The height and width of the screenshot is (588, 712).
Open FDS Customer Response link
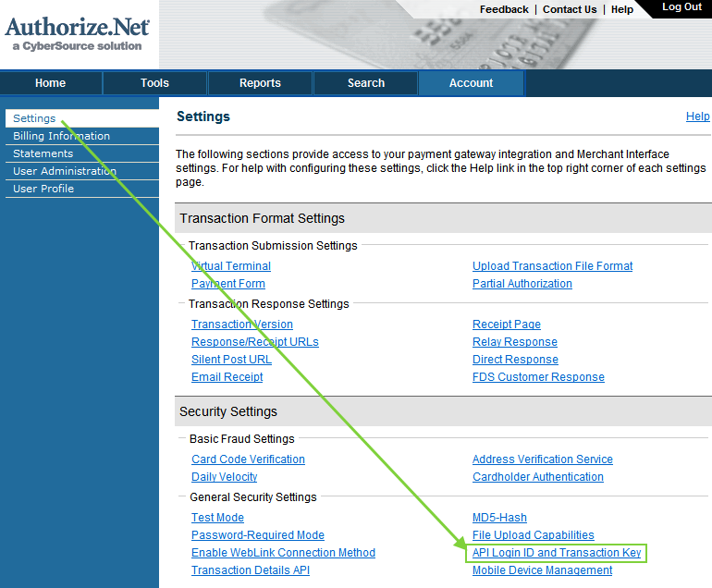coord(538,377)
